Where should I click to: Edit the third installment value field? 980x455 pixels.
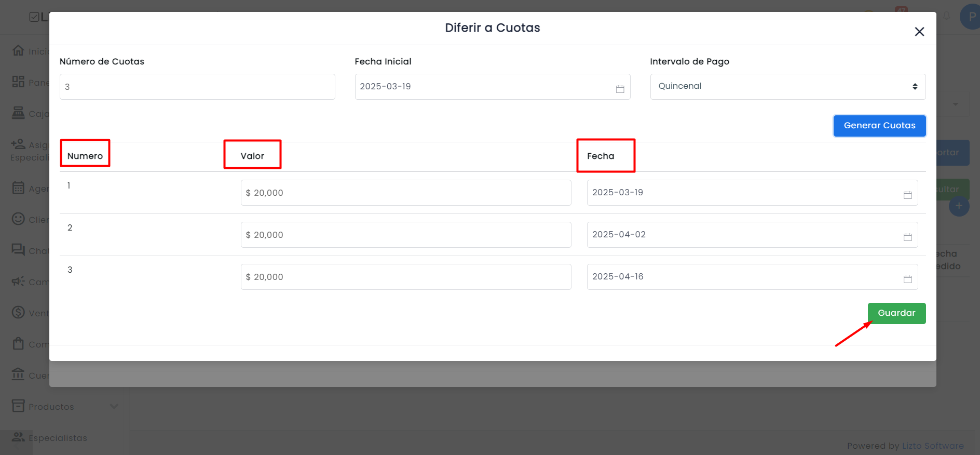click(406, 277)
